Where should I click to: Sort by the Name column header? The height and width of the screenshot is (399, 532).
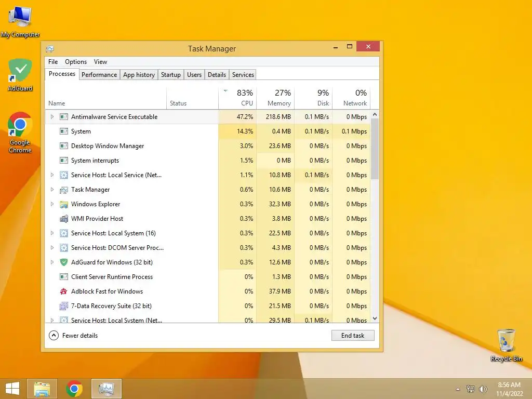106,98
